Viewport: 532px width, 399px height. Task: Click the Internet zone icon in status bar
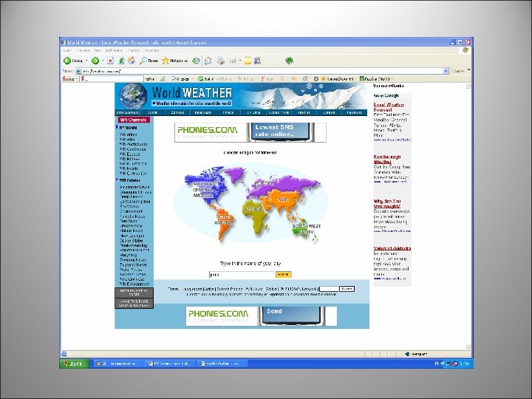click(407, 354)
